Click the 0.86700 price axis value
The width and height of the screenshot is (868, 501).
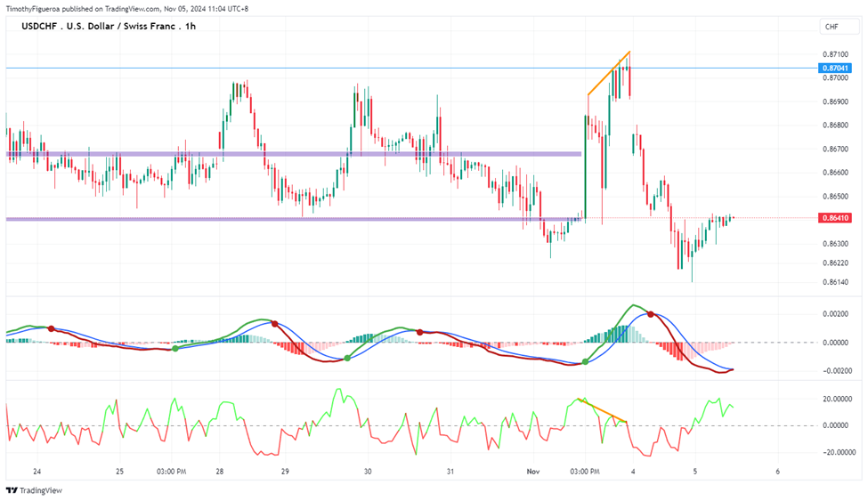(x=835, y=149)
